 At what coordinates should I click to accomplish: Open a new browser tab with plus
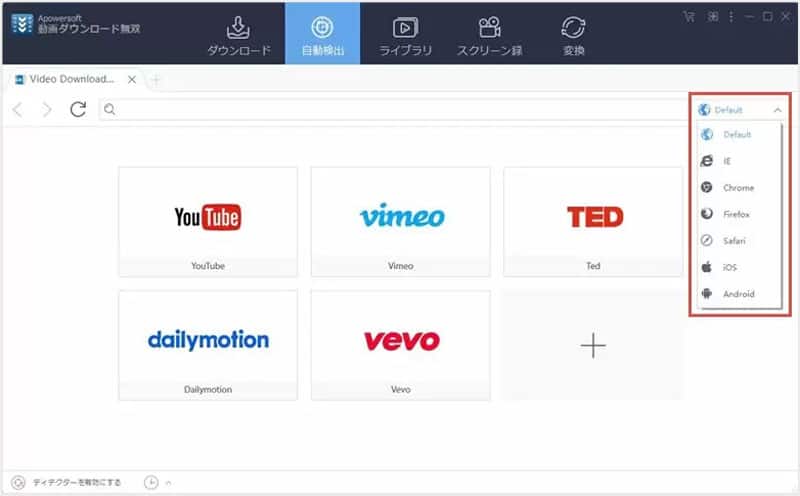[156, 79]
